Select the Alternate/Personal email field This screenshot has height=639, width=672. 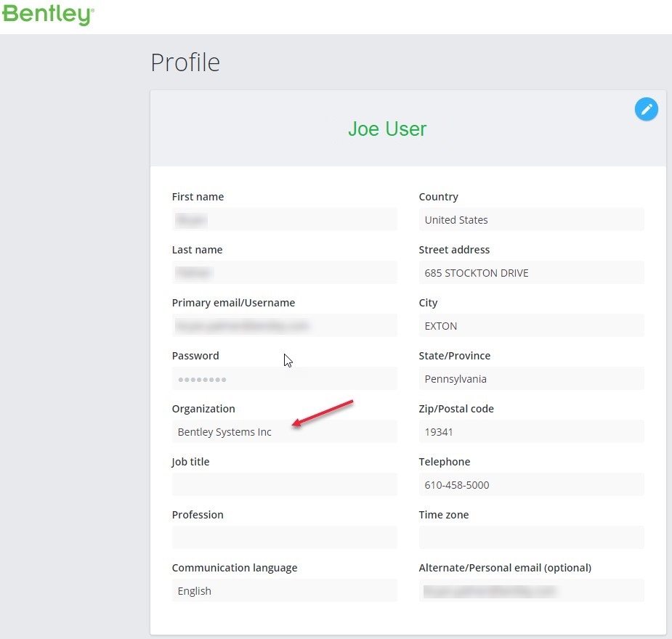[x=531, y=590]
